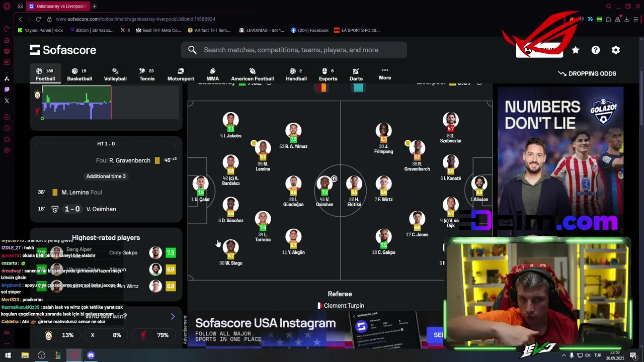Open Opera menu logo
644x362 pixels.
[7, 7]
